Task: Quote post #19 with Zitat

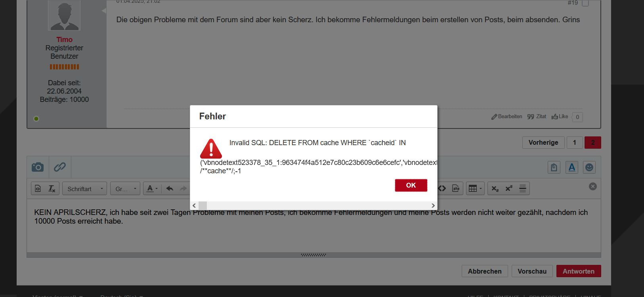Action: (x=537, y=117)
